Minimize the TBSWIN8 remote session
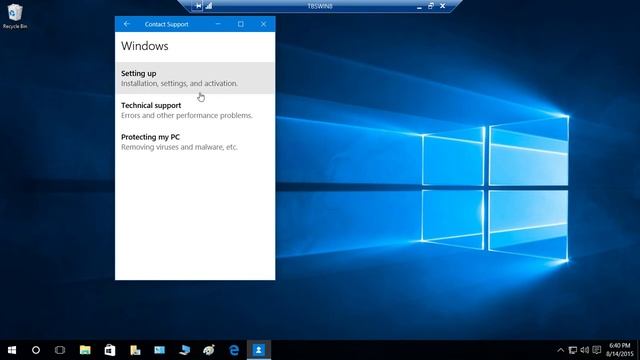Viewport: 640px width, 360px height. pos(419,6)
